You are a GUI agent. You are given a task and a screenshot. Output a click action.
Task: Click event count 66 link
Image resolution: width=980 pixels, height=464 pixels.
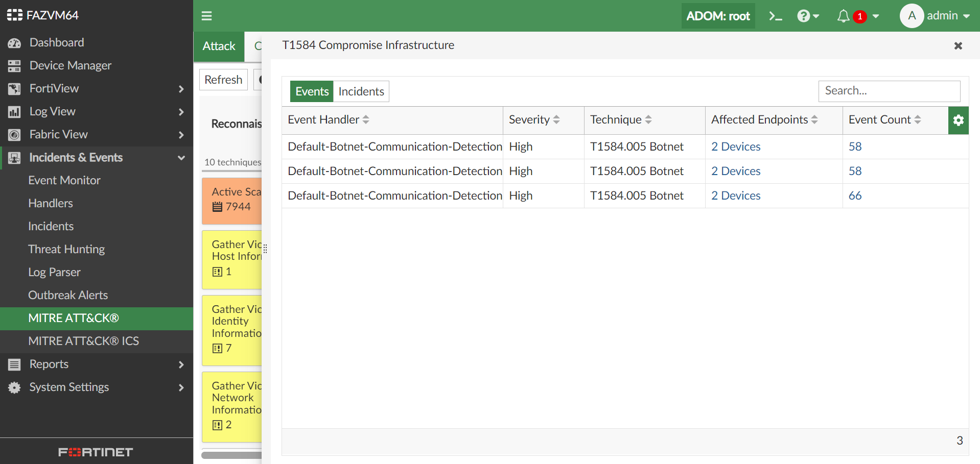click(855, 196)
